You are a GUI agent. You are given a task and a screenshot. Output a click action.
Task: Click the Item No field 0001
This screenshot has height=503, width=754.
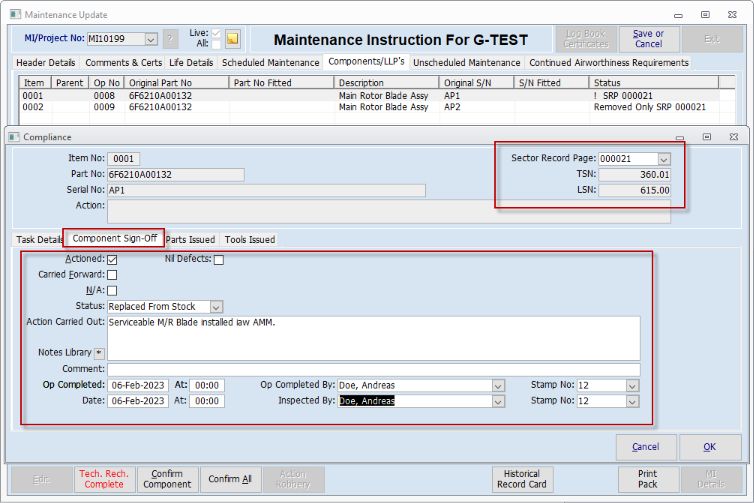(124, 159)
